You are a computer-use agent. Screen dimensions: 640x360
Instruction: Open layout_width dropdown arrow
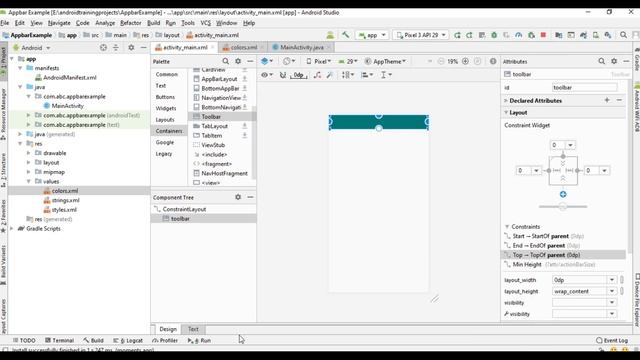point(612,280)
